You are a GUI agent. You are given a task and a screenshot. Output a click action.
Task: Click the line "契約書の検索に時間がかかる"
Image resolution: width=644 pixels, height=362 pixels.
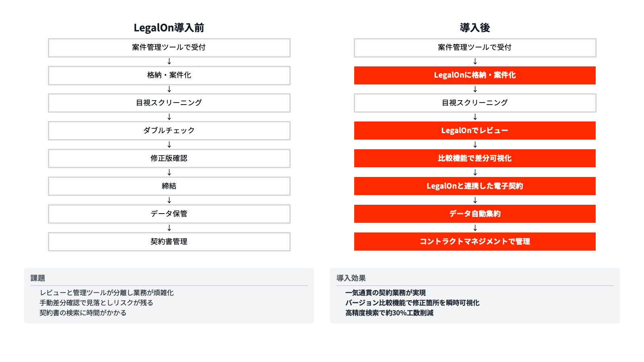click(x=83, y=313)
